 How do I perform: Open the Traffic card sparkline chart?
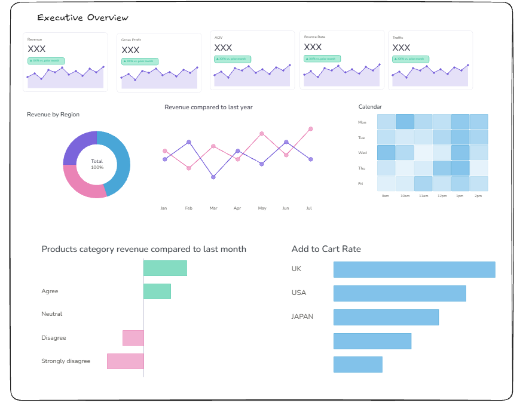click(430, 75)
